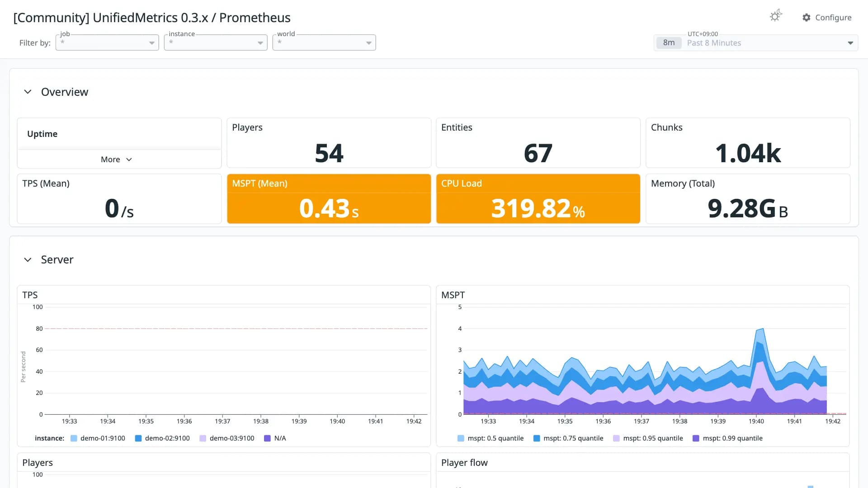Click the mspt: 0.99 quantile legend label

click(x=732, y=438)
